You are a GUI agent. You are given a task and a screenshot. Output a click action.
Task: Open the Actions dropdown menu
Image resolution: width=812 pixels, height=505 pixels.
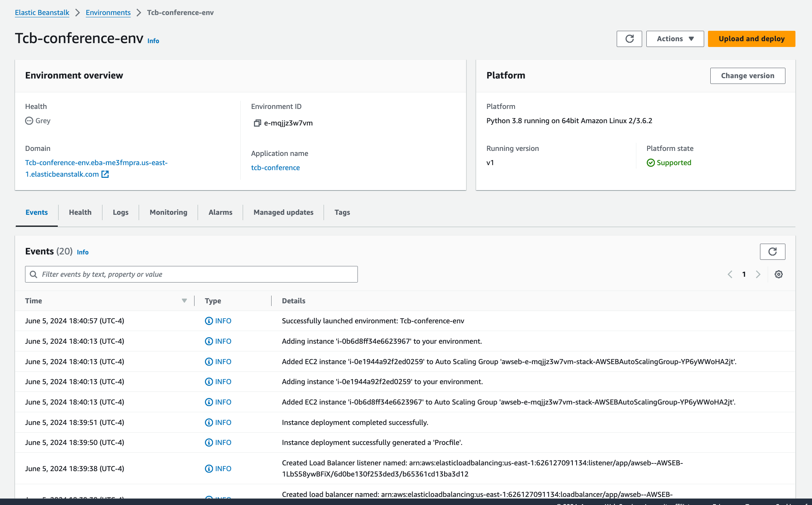675,39
